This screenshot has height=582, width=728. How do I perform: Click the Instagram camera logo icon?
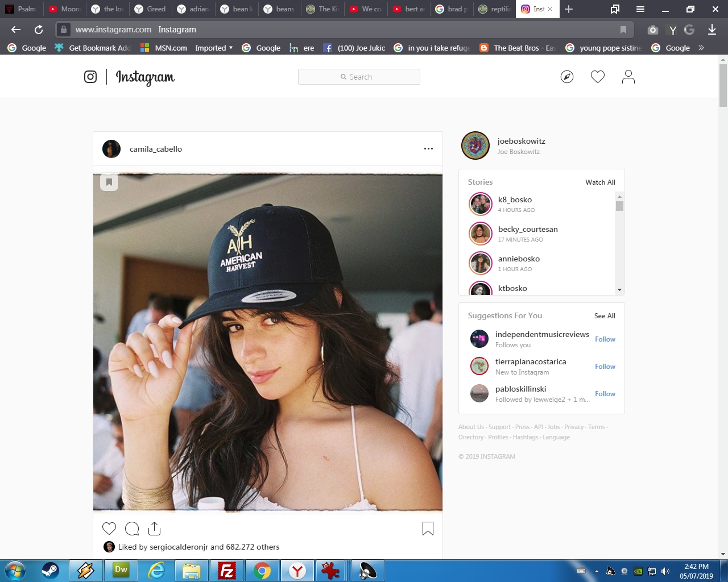[x=90, y=77]
